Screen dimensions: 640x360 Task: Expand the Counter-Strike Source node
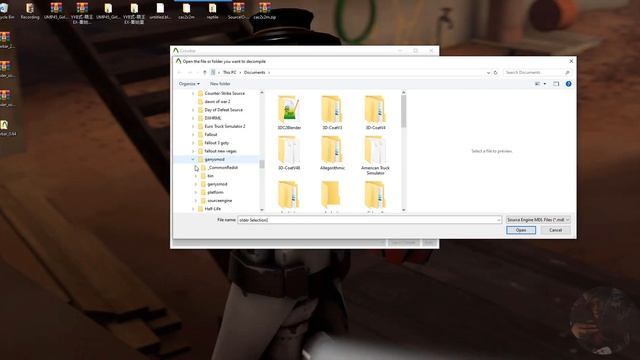coord(193,93)
